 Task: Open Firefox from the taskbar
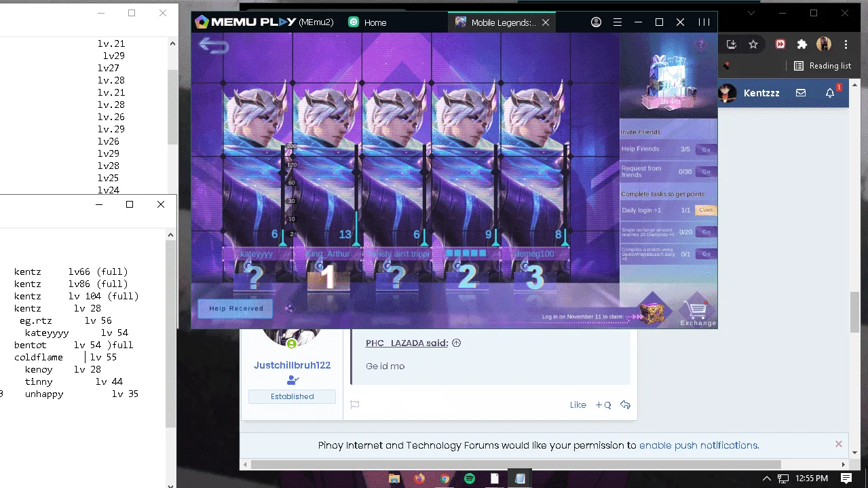click(x=419, y=478)
